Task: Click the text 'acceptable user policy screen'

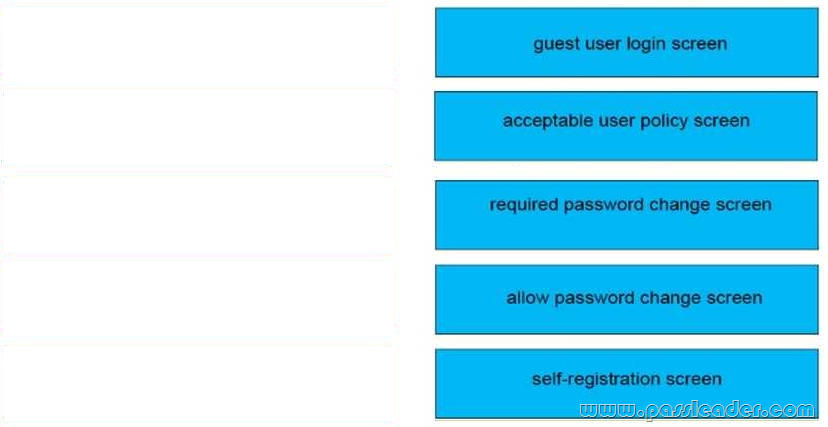Action: (x=626, y=121)
